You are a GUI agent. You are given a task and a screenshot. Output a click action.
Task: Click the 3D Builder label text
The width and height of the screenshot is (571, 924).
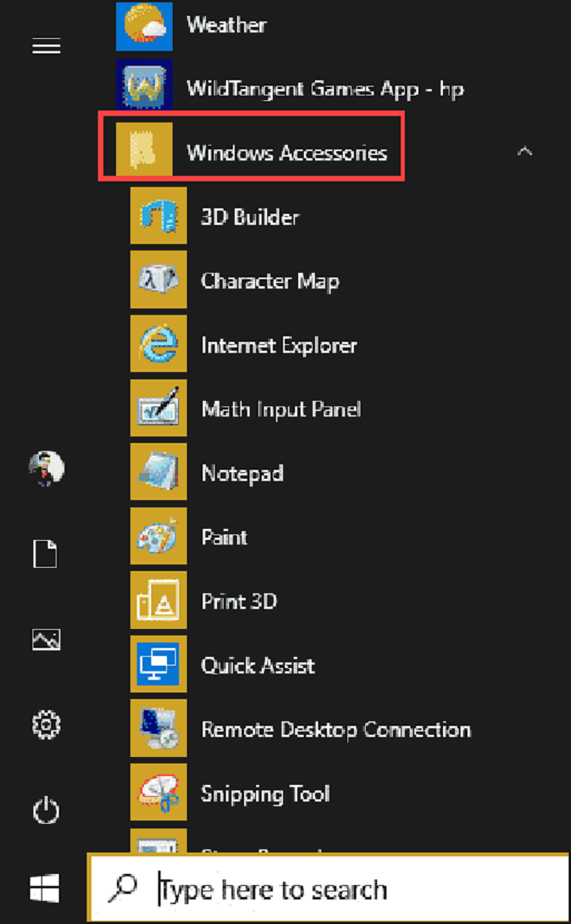click(250, 217)
